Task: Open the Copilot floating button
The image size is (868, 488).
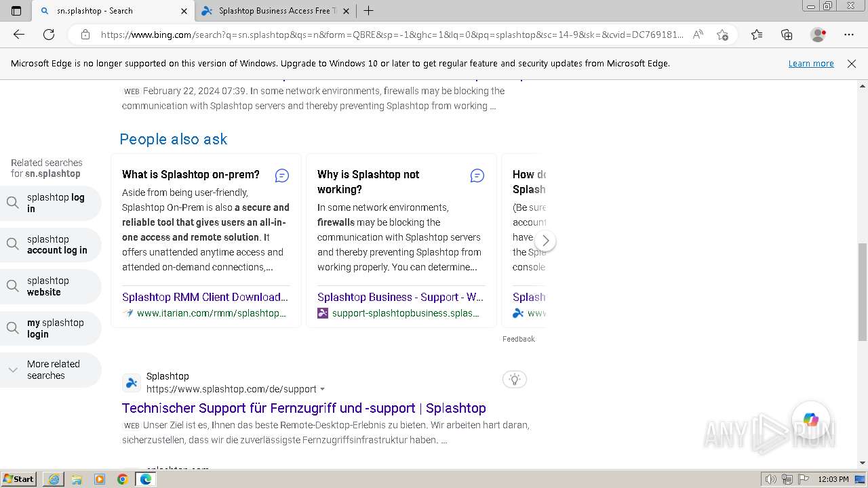Action: coord(811,420)
